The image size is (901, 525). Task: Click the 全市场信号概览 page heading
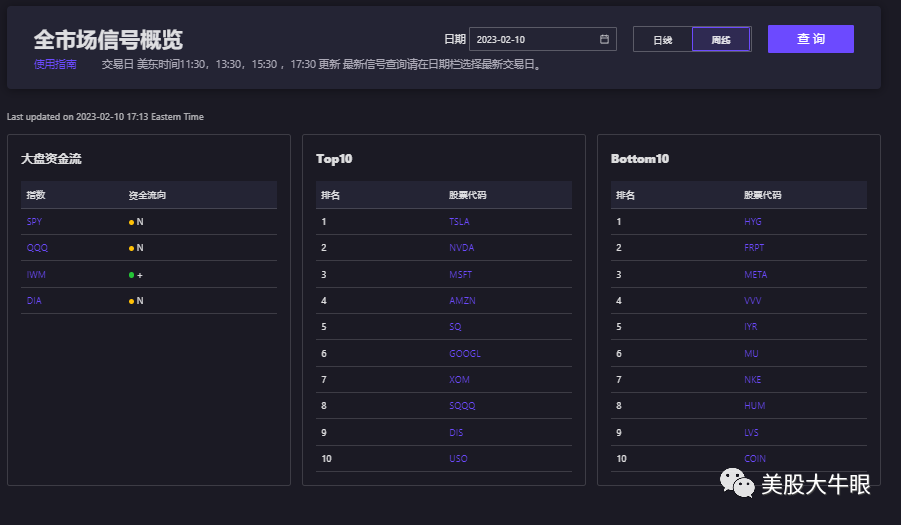(x=108, y=40)
